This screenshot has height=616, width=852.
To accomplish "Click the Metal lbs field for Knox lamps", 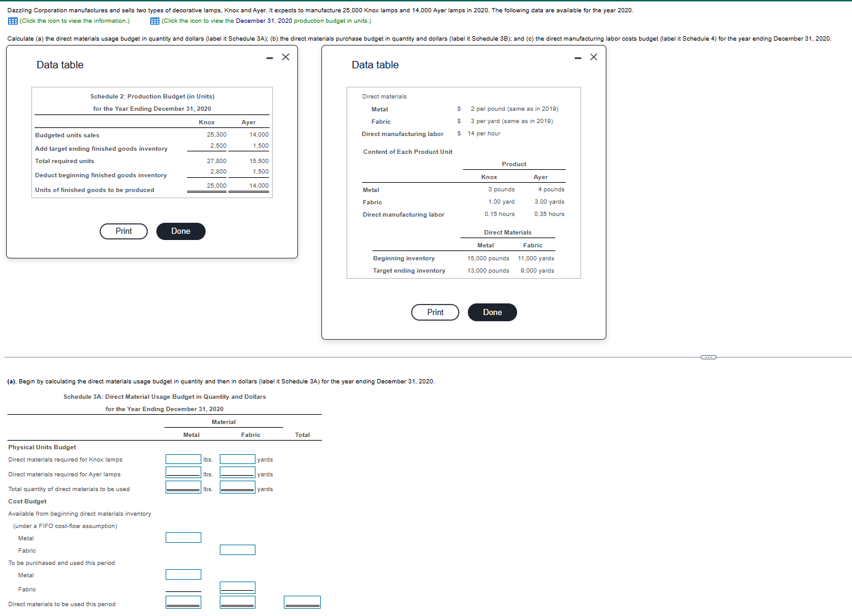I will (183, 458).
